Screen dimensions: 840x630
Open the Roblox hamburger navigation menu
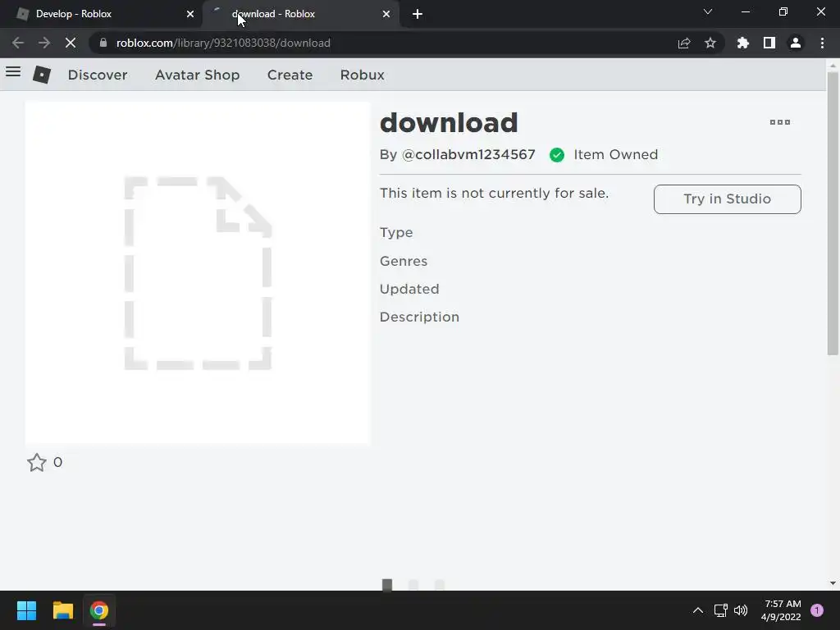click(x=13, y=72)
